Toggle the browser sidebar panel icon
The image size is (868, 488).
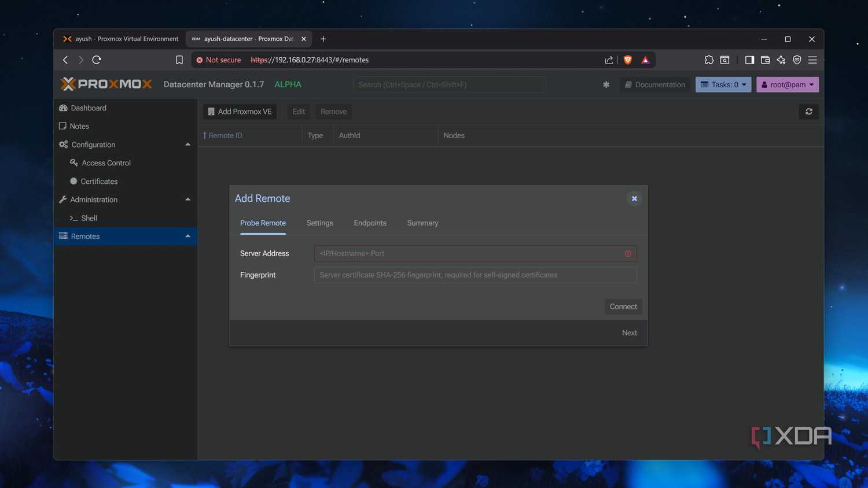749,60
